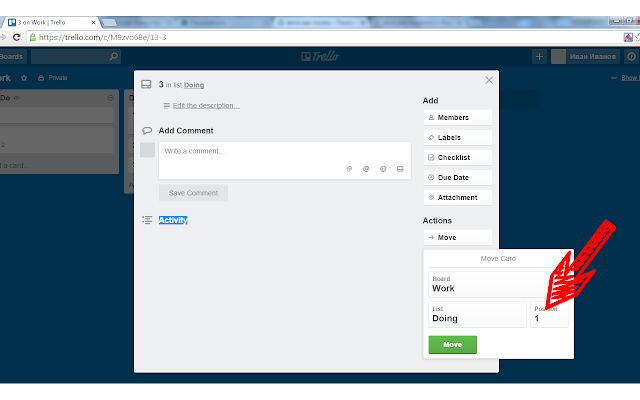Click the Trello logo in the header
Viewport: 640px width, 400px height.
point(320,56)
